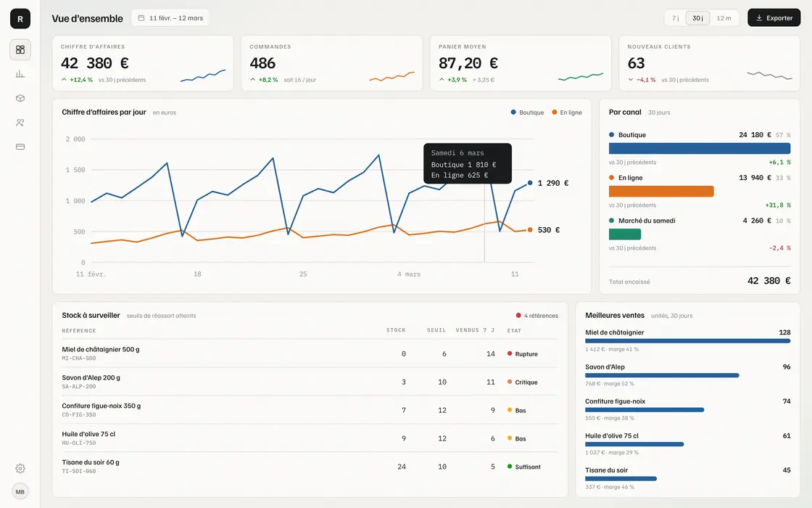Sort by the Seuil column header
The image size is (812, 508).
[x=436, y=330]
